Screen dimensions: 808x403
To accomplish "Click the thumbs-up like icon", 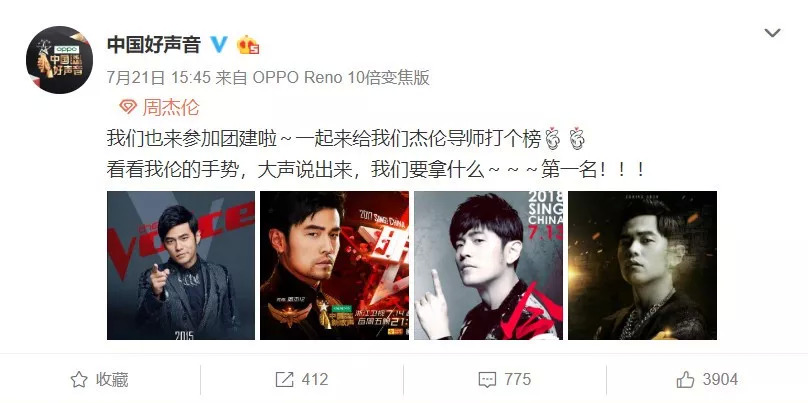I will coord(685,380).
